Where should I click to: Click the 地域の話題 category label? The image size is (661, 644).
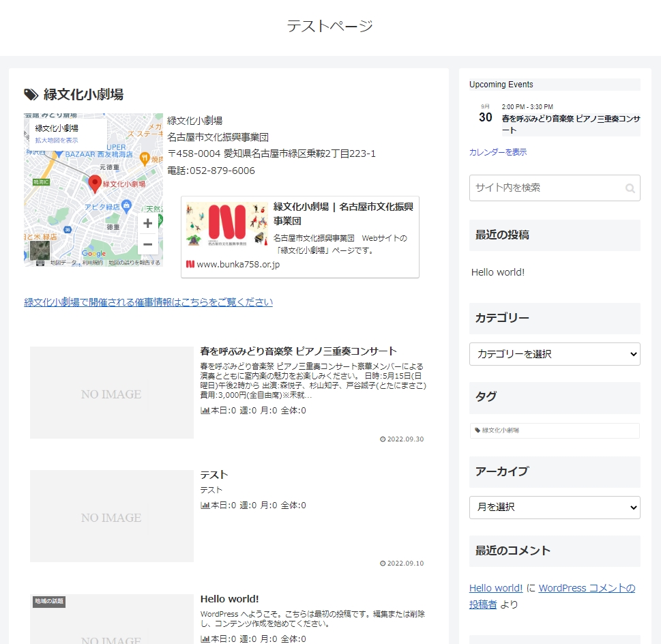click(49, 602)
